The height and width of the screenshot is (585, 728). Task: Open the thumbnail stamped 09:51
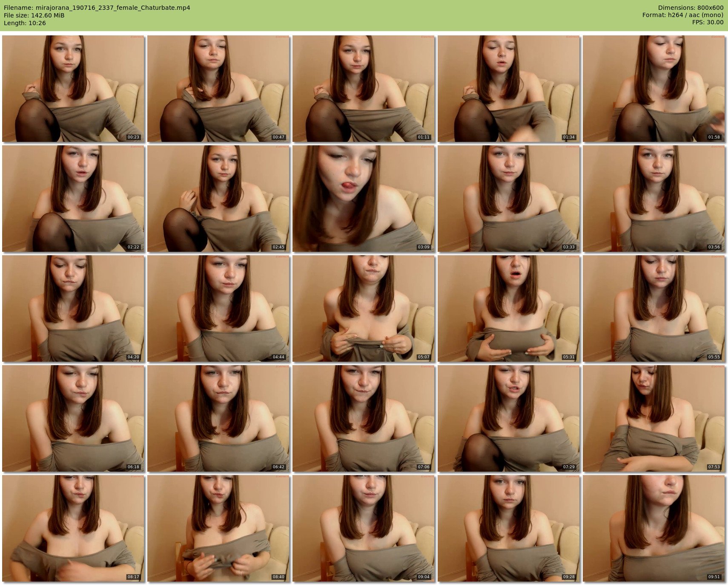[x=654, y=528]
